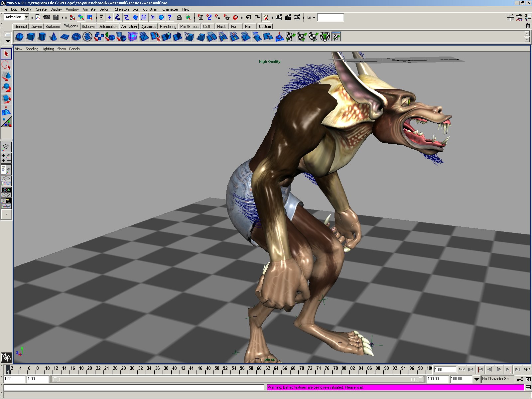The height and width of the screenshot is (399, 532).
Task: Create a polygon cube from shelf
Action: [31, 37]
